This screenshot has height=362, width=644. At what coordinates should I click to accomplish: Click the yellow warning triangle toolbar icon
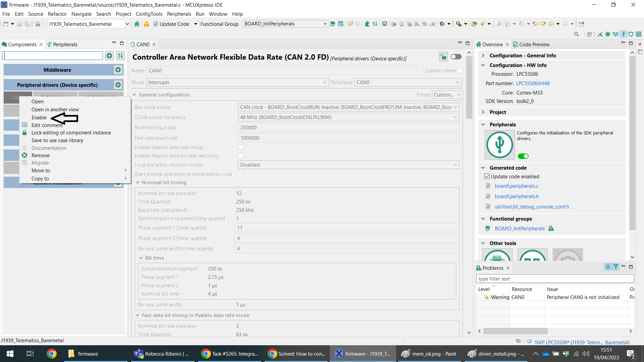(x=147, y=24)
